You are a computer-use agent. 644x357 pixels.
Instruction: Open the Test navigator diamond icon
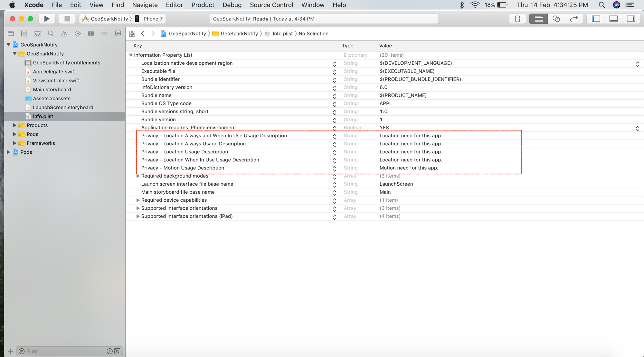click(x=78, y=34)
